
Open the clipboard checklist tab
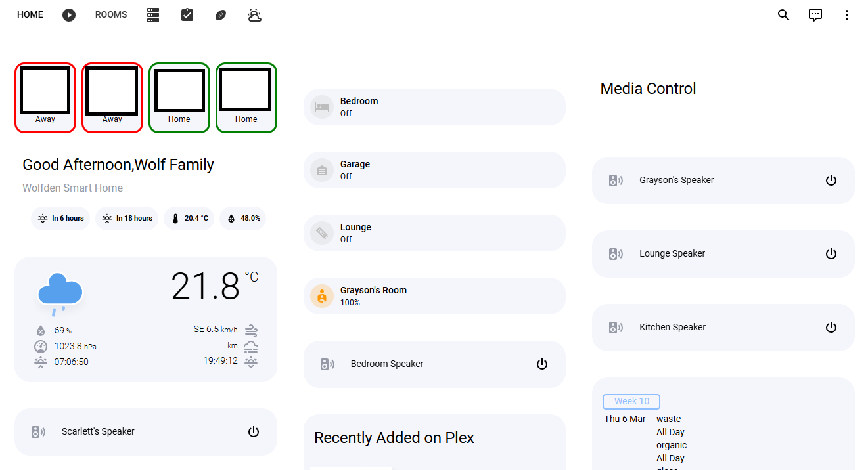187,15
